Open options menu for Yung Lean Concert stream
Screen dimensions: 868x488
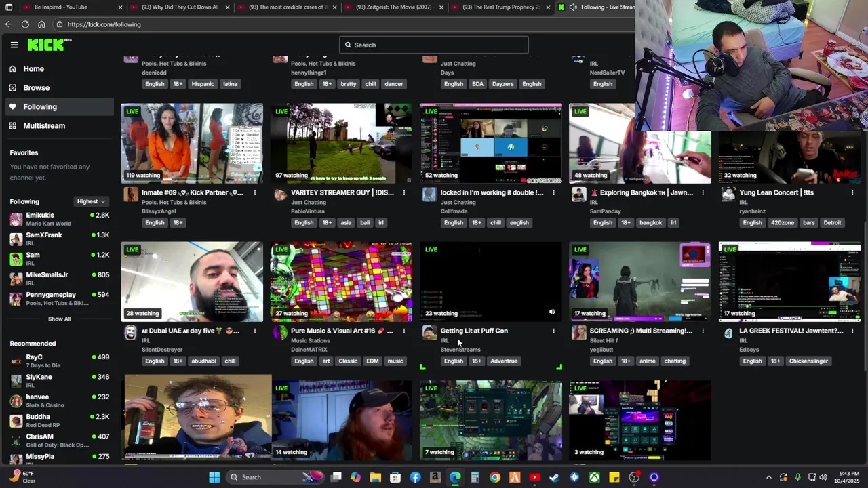(x=852, y=192)
